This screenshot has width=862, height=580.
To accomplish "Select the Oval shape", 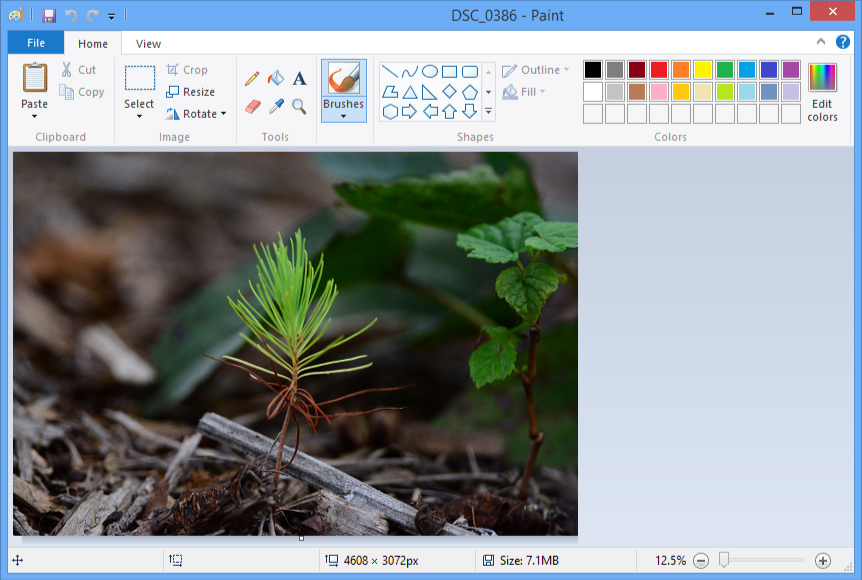I will point(430,70).
